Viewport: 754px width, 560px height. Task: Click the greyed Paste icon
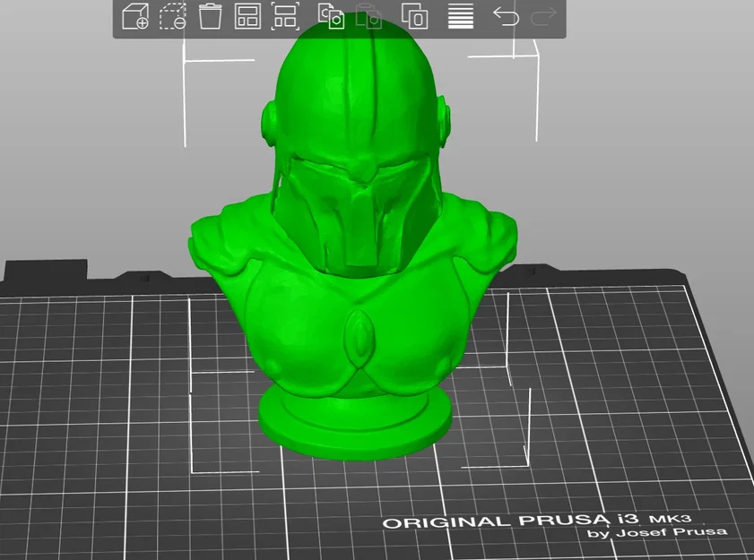(x=368, y=16)
